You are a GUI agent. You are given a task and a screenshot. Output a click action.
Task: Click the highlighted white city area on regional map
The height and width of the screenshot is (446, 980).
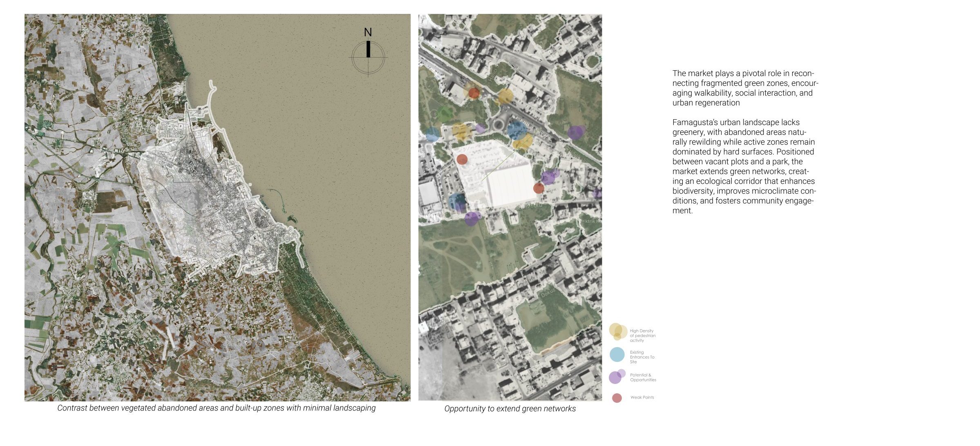point(204,196)
